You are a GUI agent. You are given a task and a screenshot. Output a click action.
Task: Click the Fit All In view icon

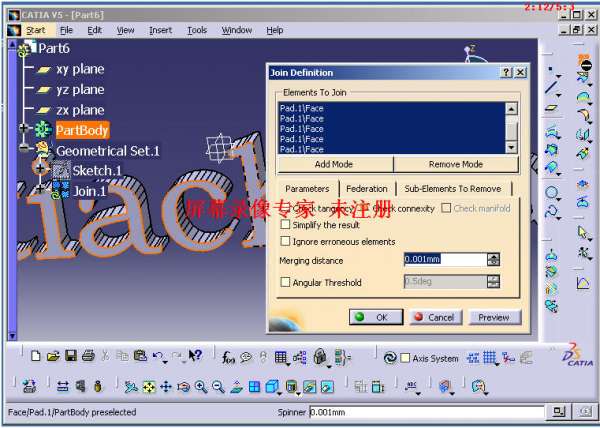point(149,387)
